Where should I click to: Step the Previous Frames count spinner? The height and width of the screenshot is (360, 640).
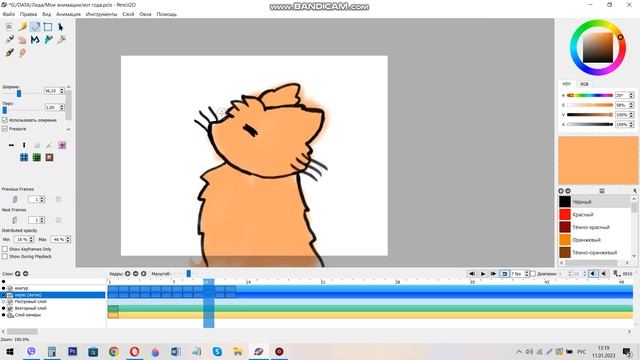pos(42,200)
